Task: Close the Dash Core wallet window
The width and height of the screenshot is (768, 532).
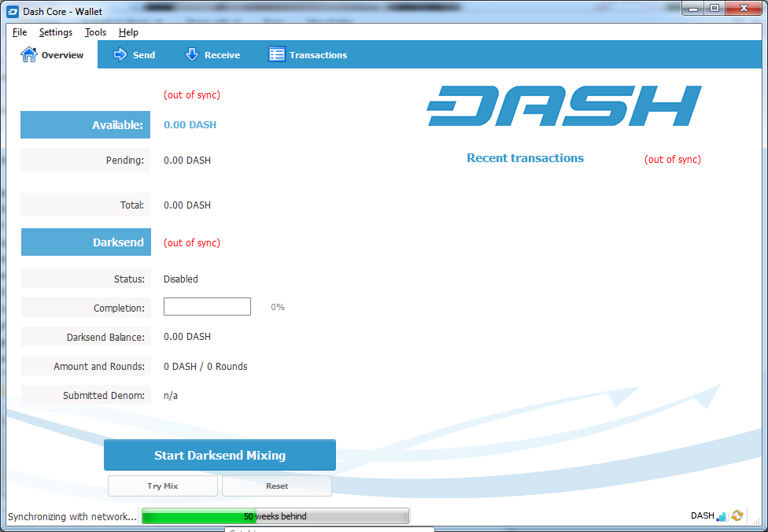Action: [744, 9]
